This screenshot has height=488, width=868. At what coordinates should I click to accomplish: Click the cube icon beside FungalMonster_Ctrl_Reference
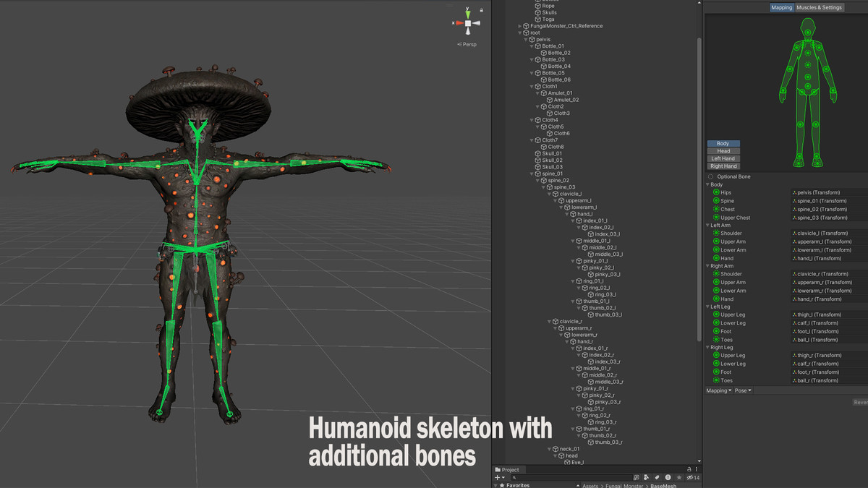click(x=526, y=26)
